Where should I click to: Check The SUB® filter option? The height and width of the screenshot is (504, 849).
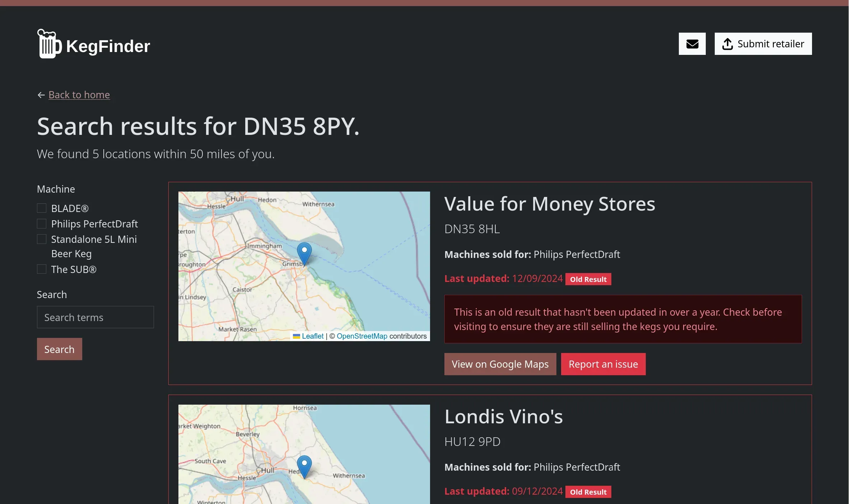pyautogui.click(x=42, y=269)
